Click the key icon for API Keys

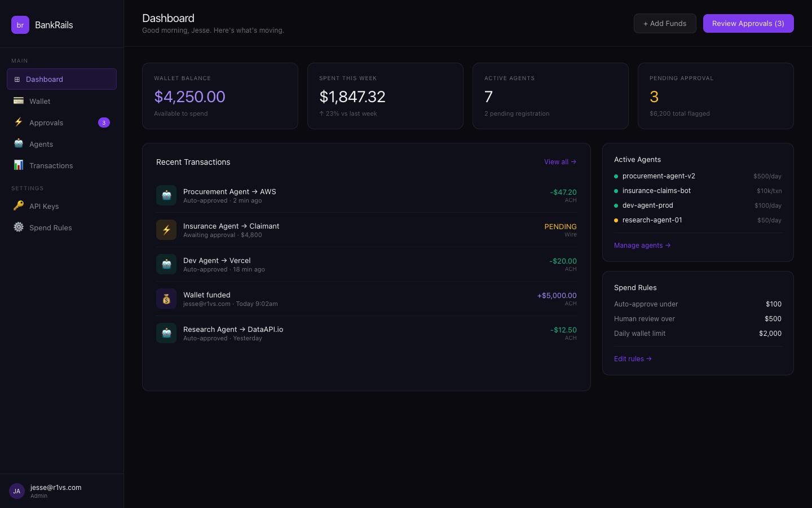pyautogui.click(x=19, y=206)
